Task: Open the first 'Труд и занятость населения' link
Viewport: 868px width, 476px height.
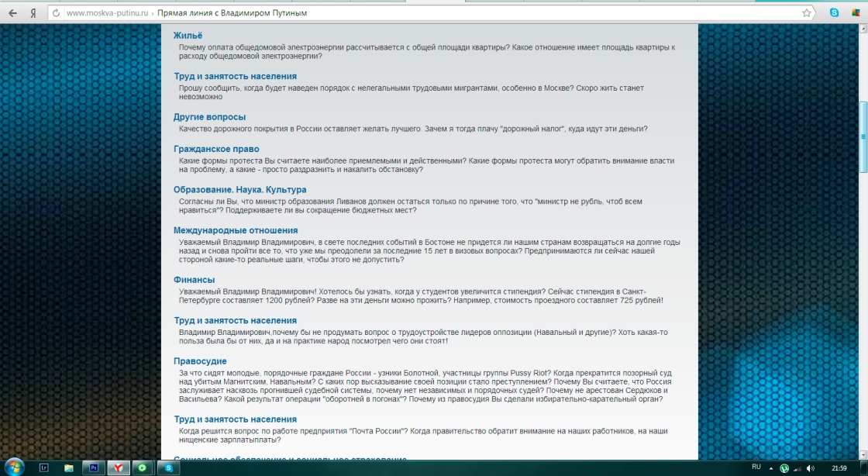Action: (236, 77)
